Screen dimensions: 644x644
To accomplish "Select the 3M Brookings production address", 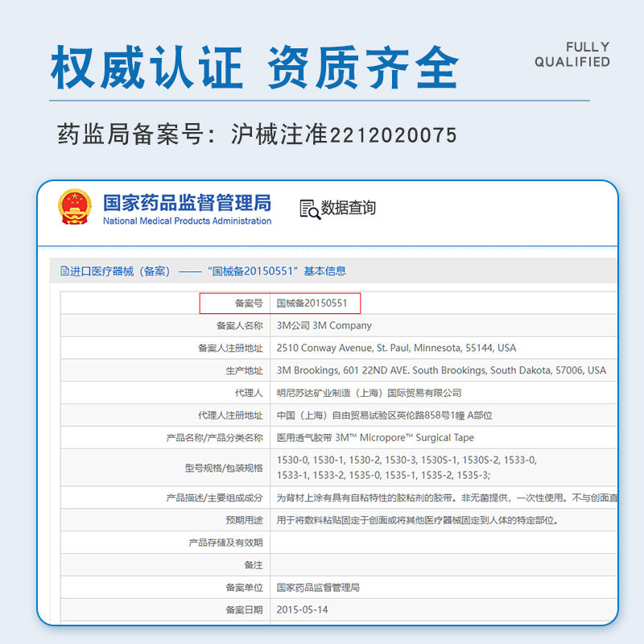I will [441, 370].
